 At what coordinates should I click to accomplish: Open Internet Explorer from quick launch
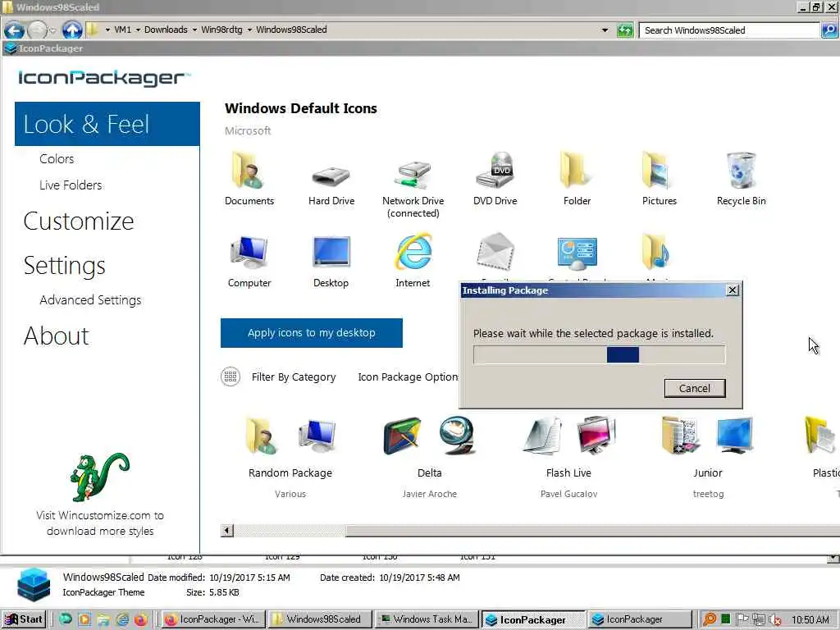tap(122, 619)
